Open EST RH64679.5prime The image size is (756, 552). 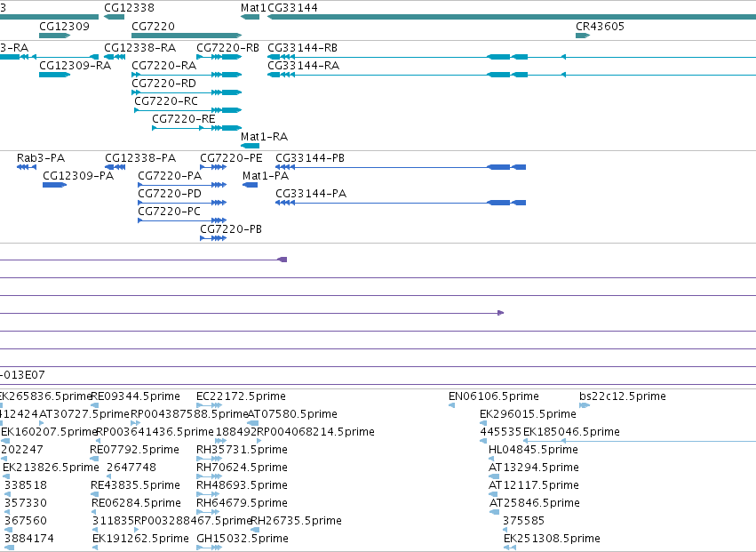coord(242,503)
